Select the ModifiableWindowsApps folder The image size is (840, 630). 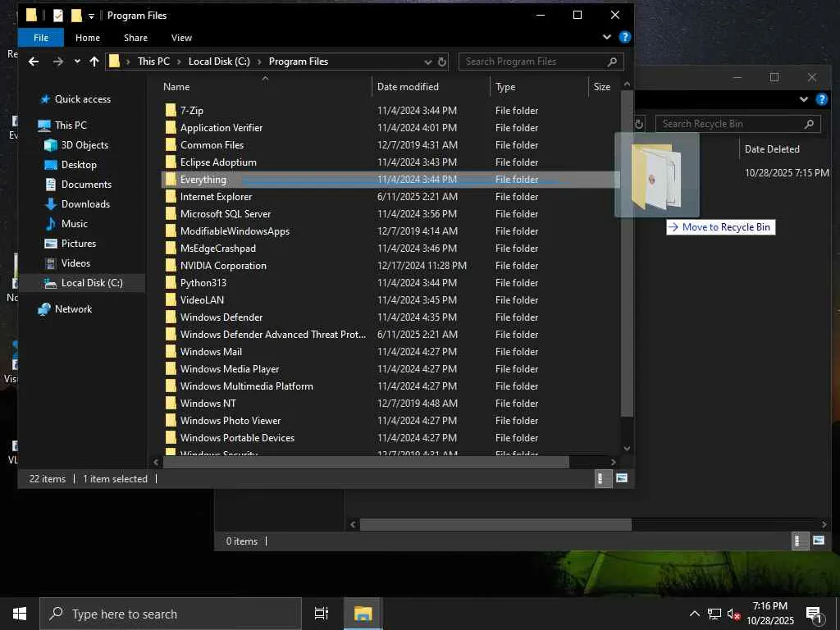(235, 231)
